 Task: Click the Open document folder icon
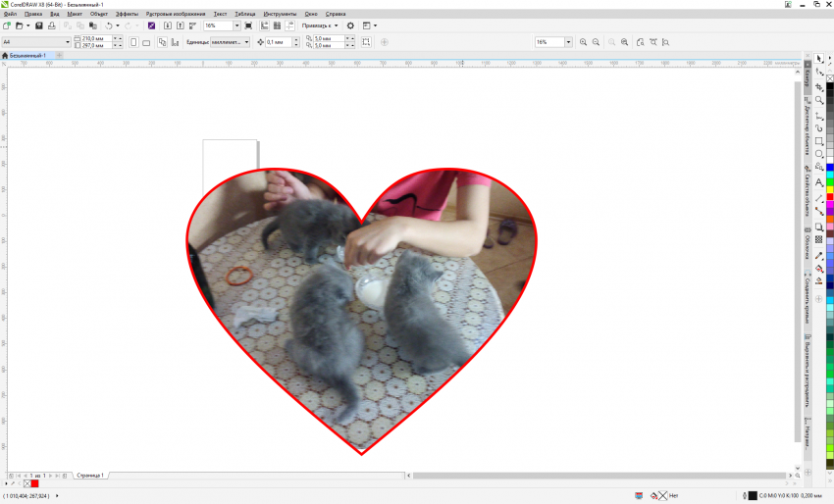pos(20,25)
